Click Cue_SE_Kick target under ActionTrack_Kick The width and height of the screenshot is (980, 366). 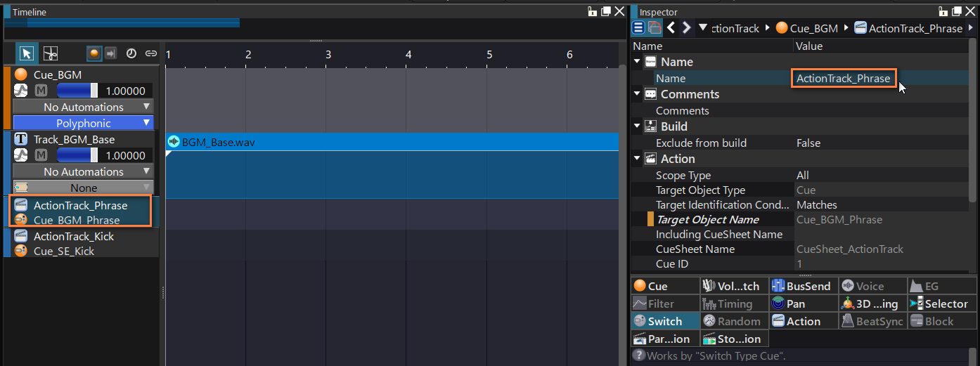click(63, 251)
